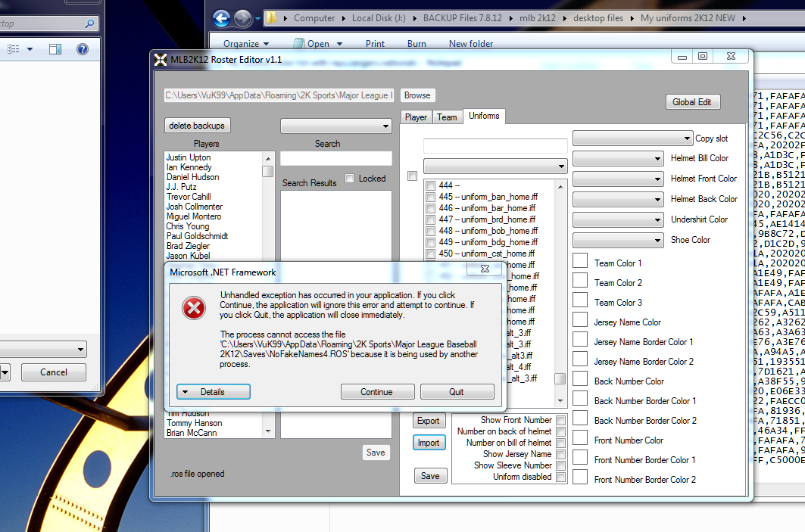Pick Team Color 2 swatch
Viewport: 805px width, 532px height.
(580, 280)
